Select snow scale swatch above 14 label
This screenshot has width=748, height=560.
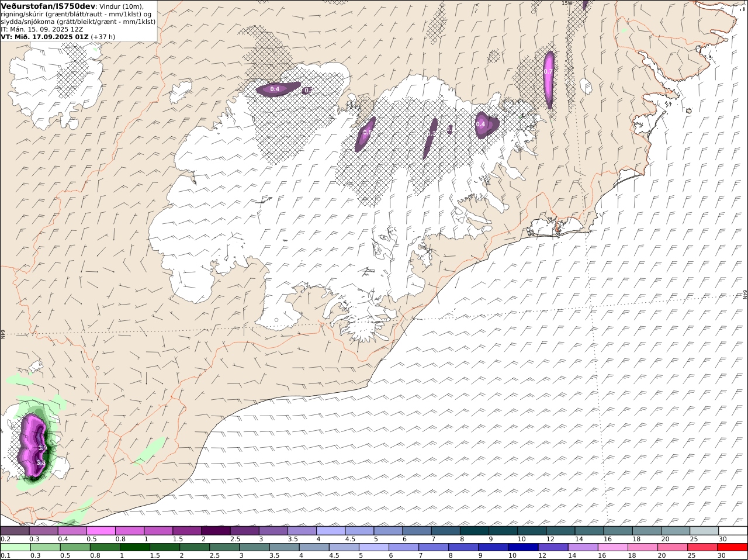588,531
